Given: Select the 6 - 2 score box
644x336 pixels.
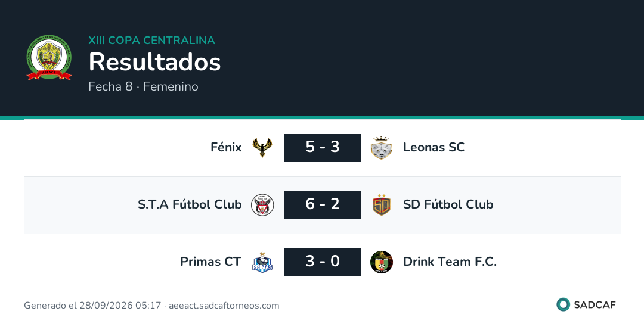Looking at the screenshot, I should tap(322, 205).
